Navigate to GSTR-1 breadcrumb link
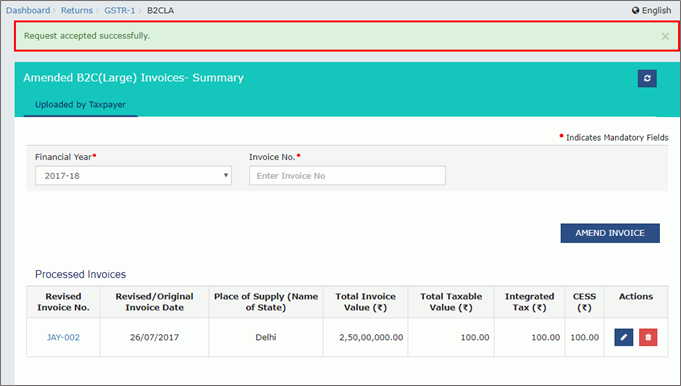This screenshot has width=681, height=386. 119,10
